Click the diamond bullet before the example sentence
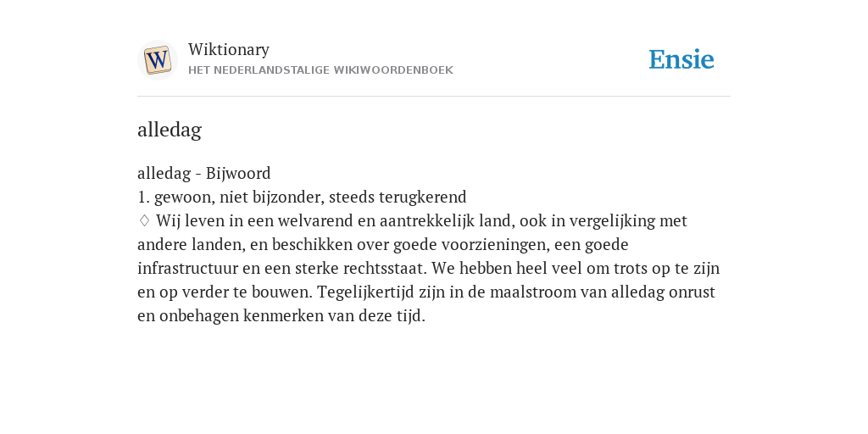Viewport: 868px width, 434px height. point(144,220)
